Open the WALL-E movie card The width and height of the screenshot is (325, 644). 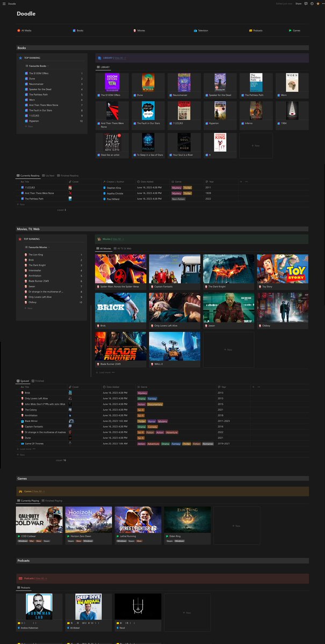pyautogui.click(x=175, y=349)
